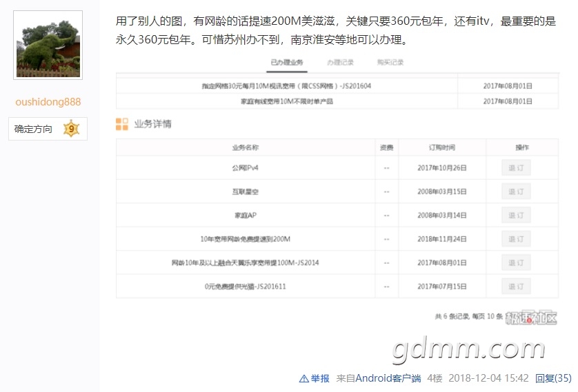The height and width of the screenshot is (392, 578).
Task: Click the 确定方向 member title label
Action: (x=33, y=129)
